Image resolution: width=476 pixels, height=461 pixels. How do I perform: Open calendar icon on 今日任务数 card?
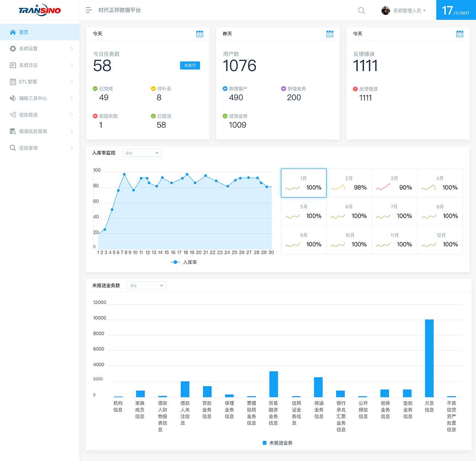(x=200, y=34)
